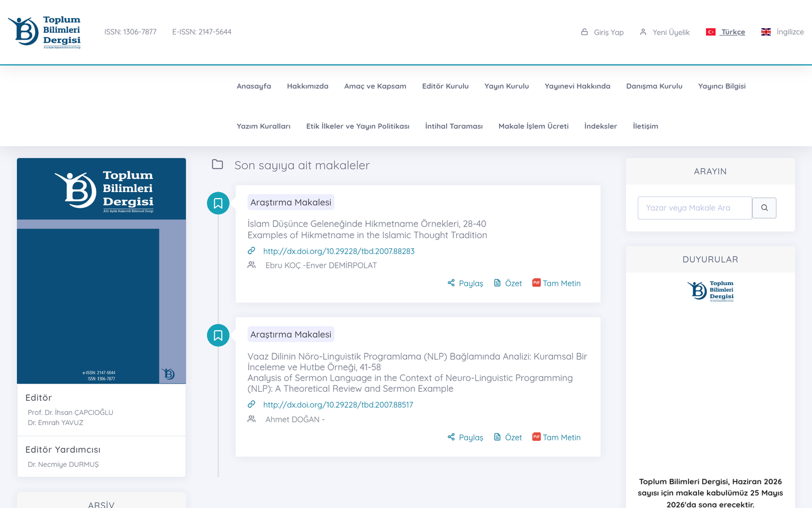Click the lock icon beside Giriş Yap
Viewport: 812px width, 508px height.
tap(585, 32)
